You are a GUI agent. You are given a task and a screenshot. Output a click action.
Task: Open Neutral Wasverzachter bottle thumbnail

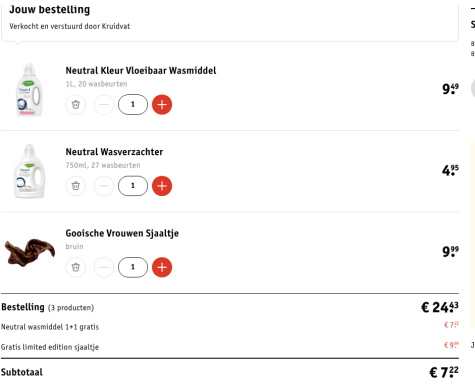tap(29, 171)
